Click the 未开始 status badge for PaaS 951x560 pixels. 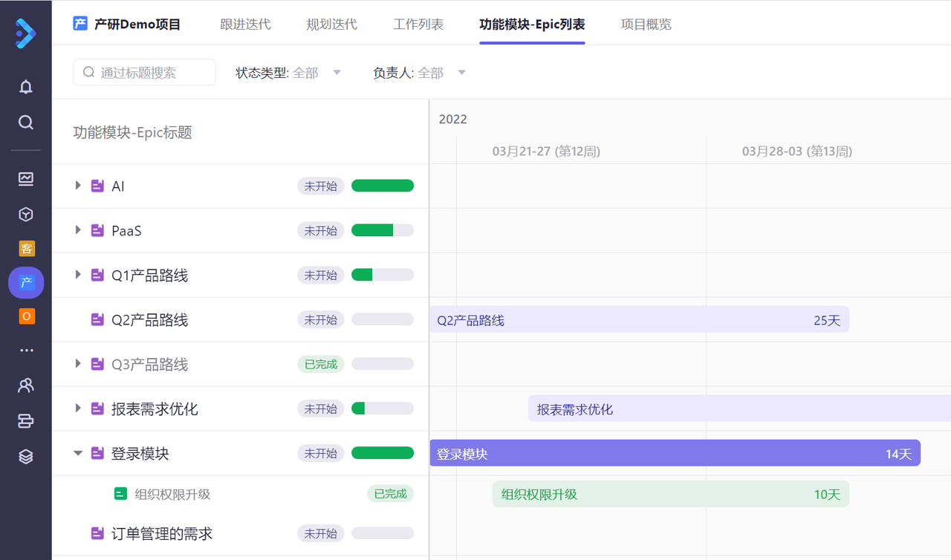coord(320,231)
